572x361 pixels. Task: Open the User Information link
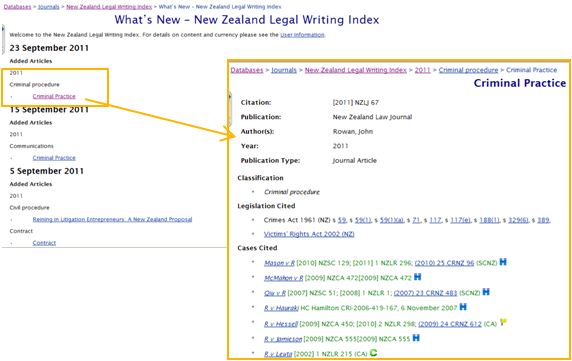[x=302, y=35]
